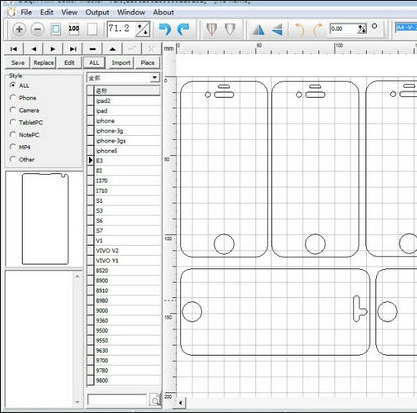Click the Place button

(147, 63)
